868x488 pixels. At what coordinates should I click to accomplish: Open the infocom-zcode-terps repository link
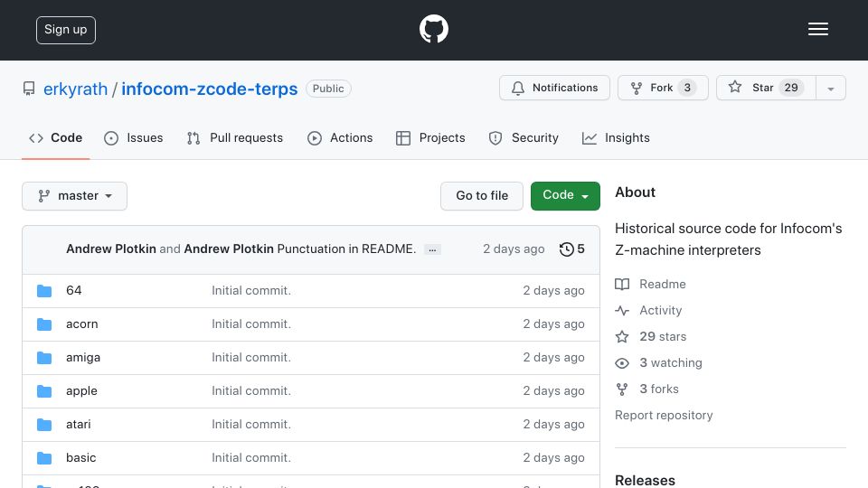click(x=209, y=89)
